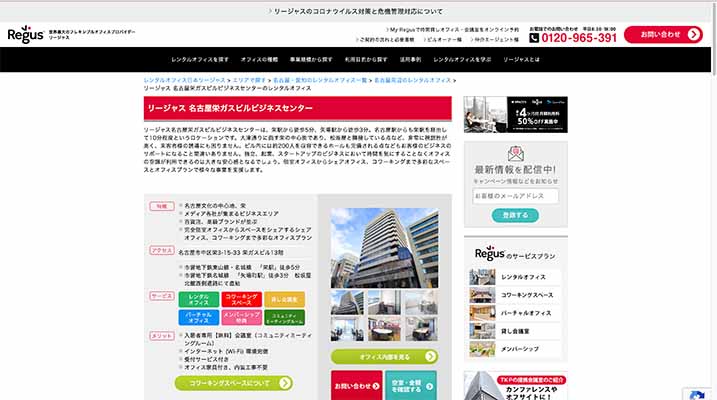Viewport: 717px width, 400px height.
Task: Click the 0120-965-391 phone number
Action: [x=579, y=38]
